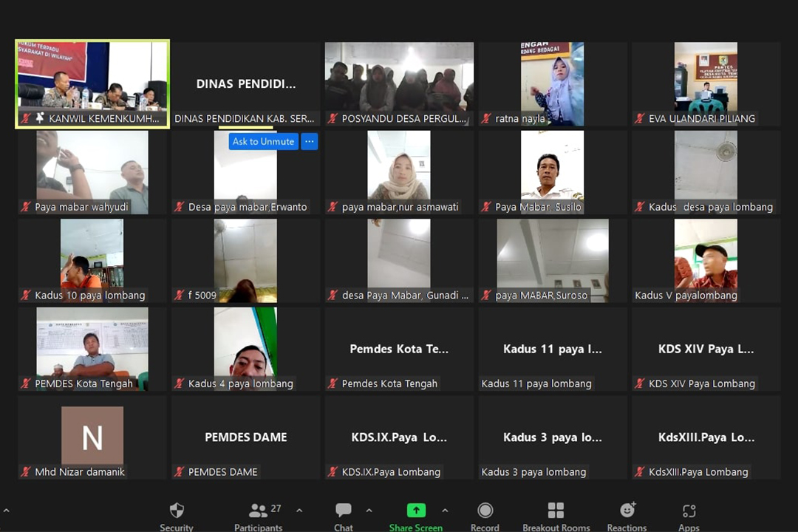
Task: Open the Security options
Action: pos(177,516)
